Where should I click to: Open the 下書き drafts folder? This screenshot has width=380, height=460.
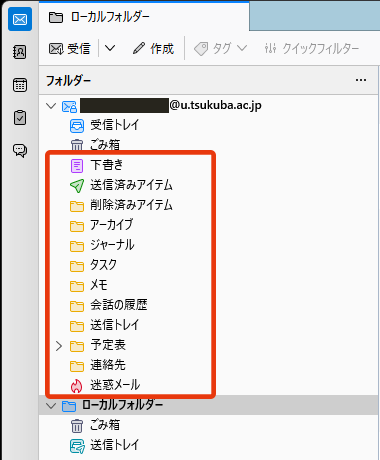209,165
